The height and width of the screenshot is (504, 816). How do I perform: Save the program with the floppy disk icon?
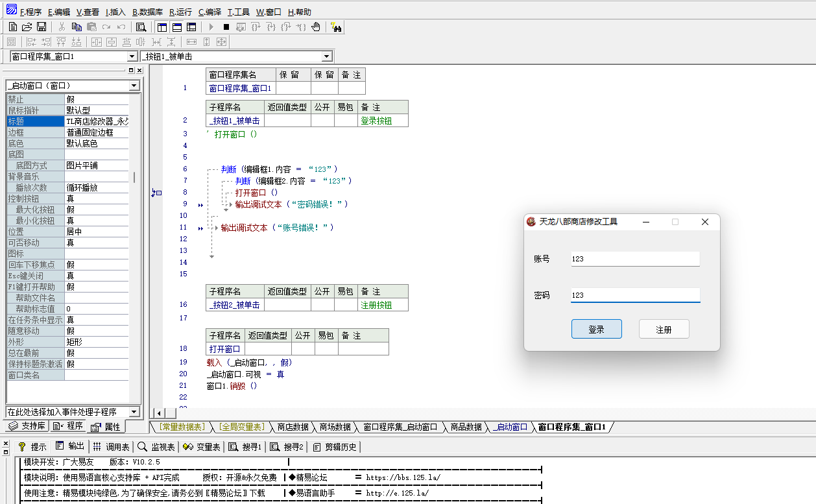pyautogui.click(x=41, y=27)
